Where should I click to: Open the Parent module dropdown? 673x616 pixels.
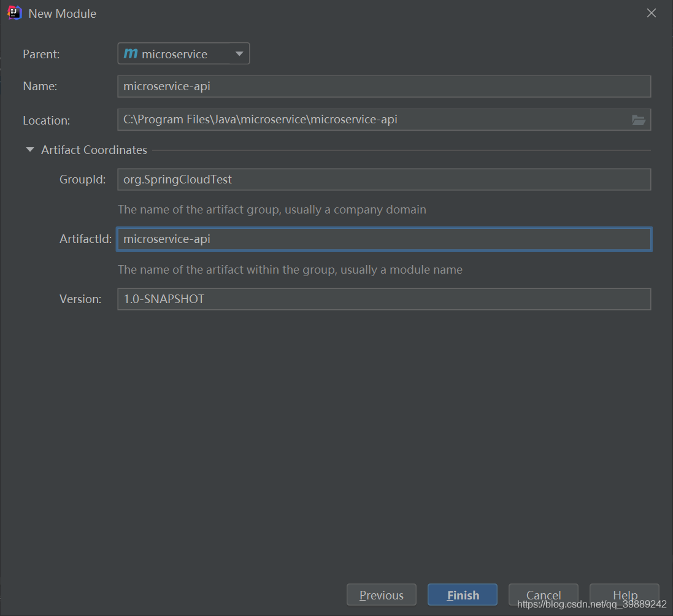coord(183,53)
